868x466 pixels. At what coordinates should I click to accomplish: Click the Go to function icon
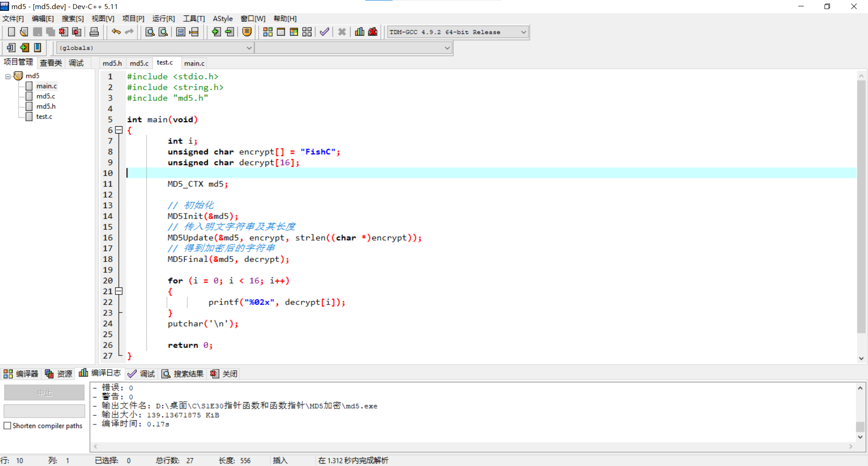click(181, 32)
